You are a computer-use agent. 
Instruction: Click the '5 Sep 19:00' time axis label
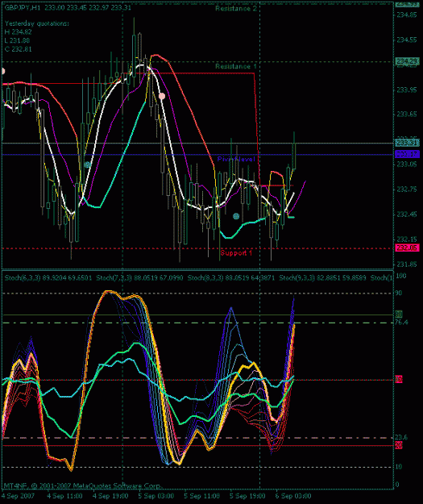247,496
